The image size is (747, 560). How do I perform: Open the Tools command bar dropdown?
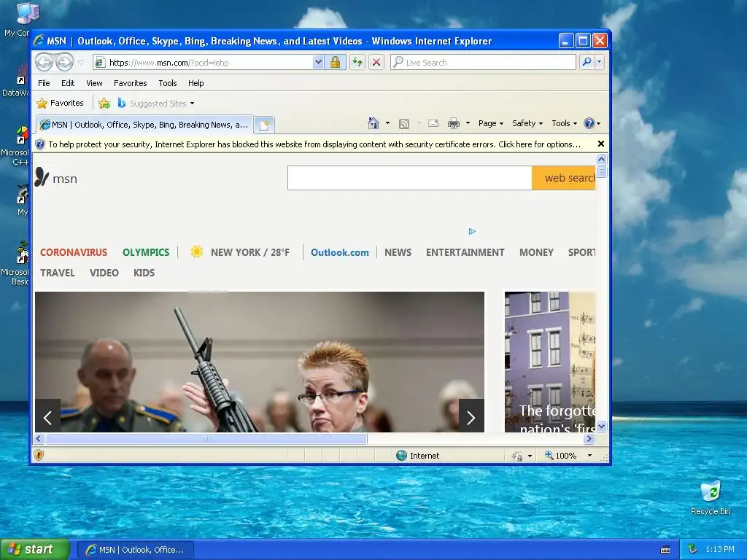[564, 123]
